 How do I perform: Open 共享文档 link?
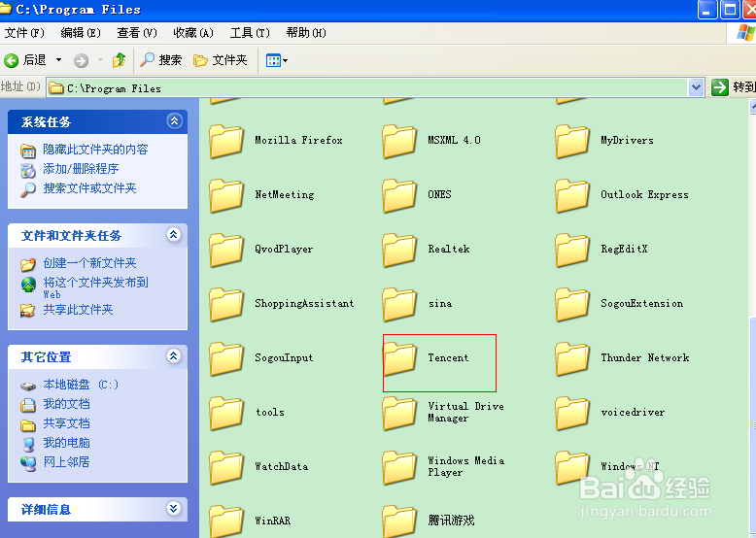point(66,422)
